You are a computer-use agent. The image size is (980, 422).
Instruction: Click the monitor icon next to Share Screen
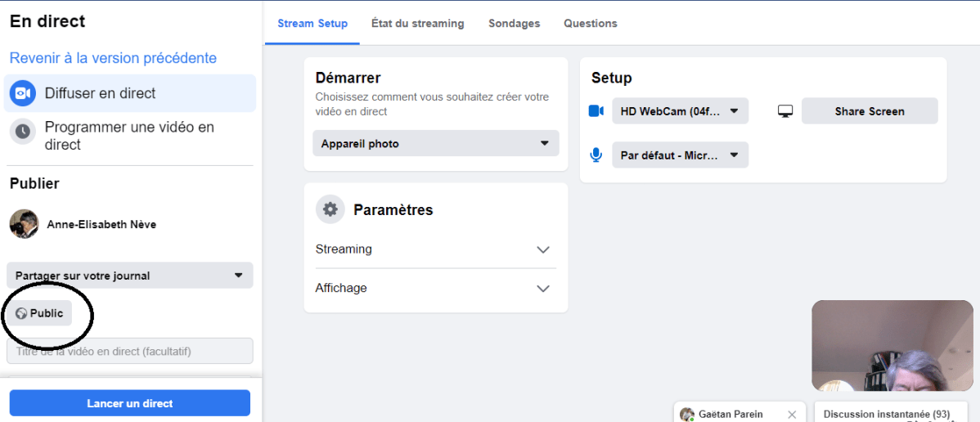(785, 111)
